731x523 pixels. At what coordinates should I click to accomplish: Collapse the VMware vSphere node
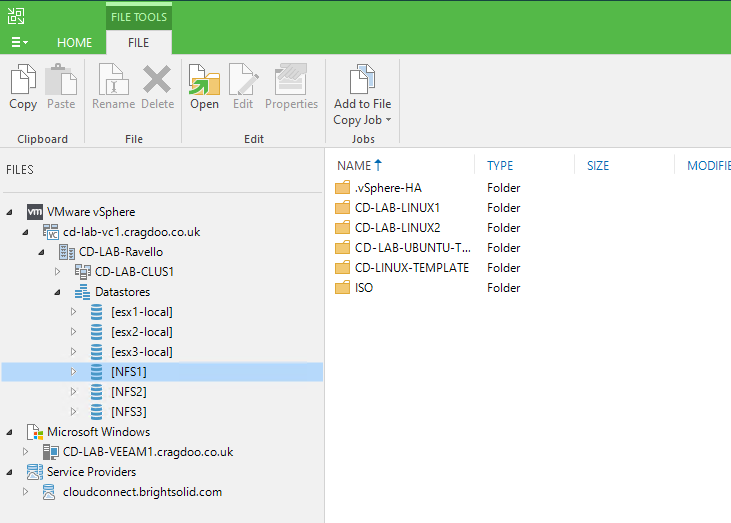9,213
